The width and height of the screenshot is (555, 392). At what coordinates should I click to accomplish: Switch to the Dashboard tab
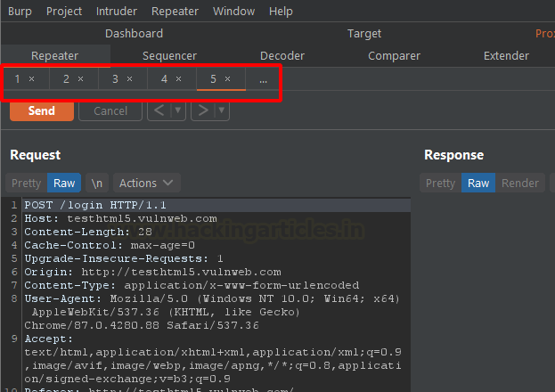[x=134, y=34]
